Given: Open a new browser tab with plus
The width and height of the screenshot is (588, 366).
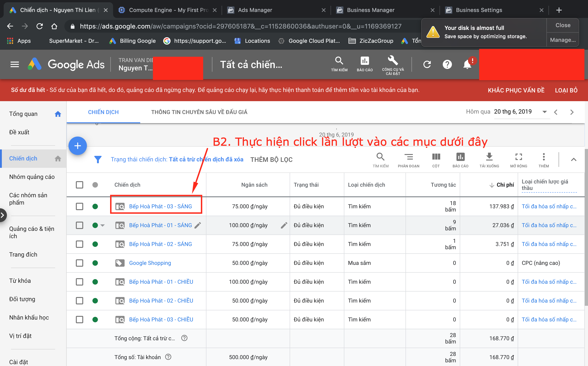Looking at the screenshot, I should click(x=559, y=10).
